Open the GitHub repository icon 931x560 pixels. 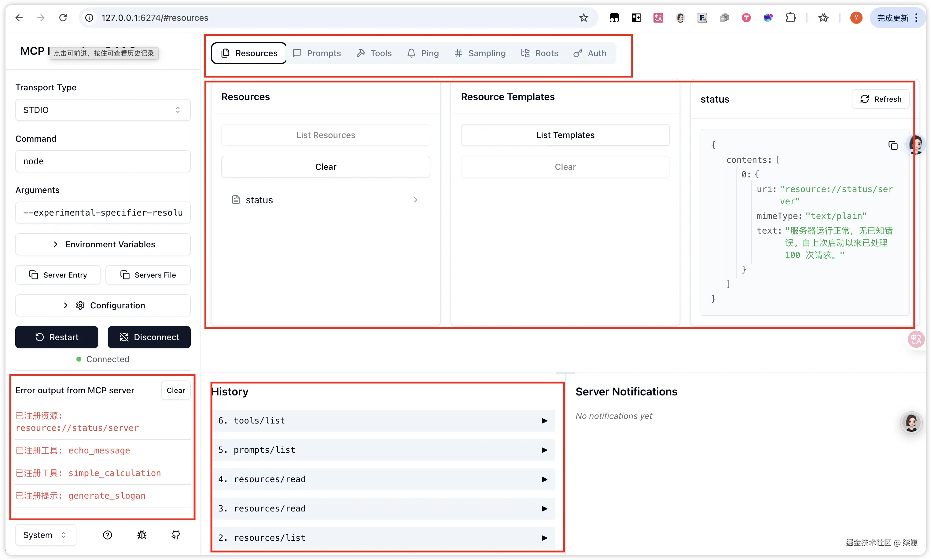click(x=176, y=535)
